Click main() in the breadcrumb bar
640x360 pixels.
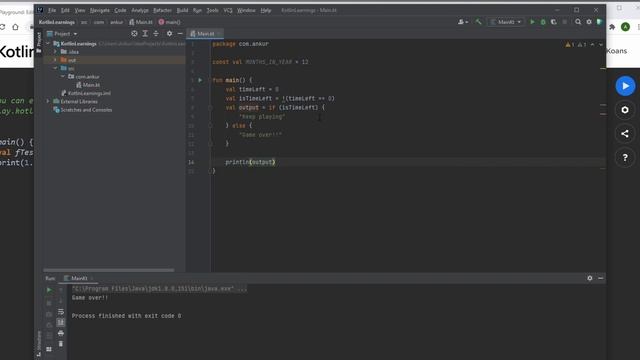[169, 22]
